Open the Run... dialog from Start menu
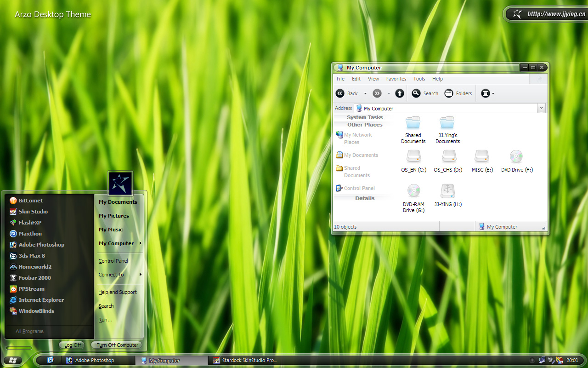This screenshot has width=588, height=368. click(x=105, y=320)
